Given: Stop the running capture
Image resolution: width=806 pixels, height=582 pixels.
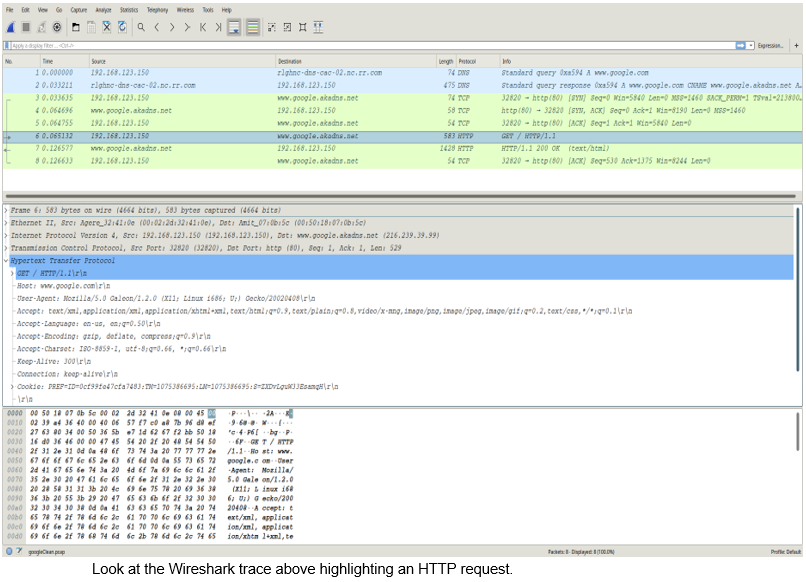Looking at the screenshot, I should tap(26, 27).
